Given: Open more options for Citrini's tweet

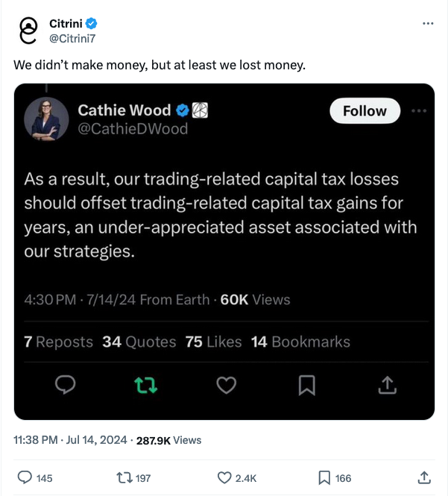Looking at the screenshot, I should [x=428, y=24].
